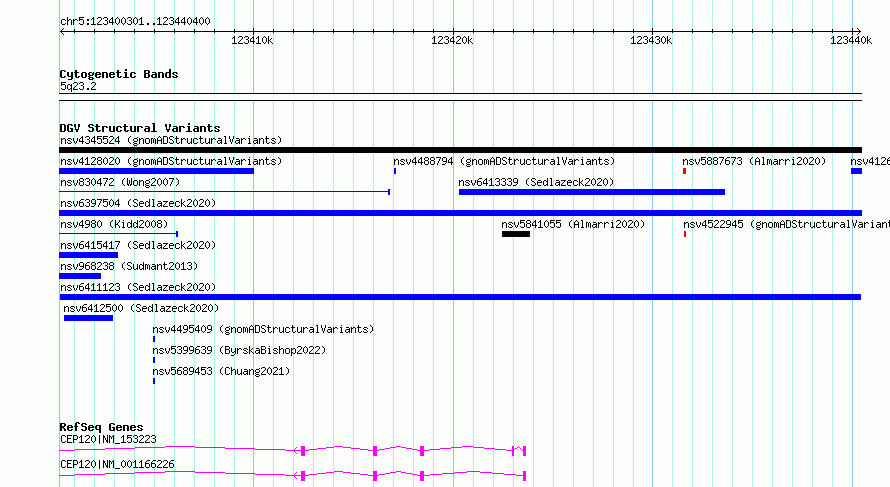Select the black nsv5841055 variant bar
Image resolution: width=890 pixels, height=487 pixels.
click(516, 234)
